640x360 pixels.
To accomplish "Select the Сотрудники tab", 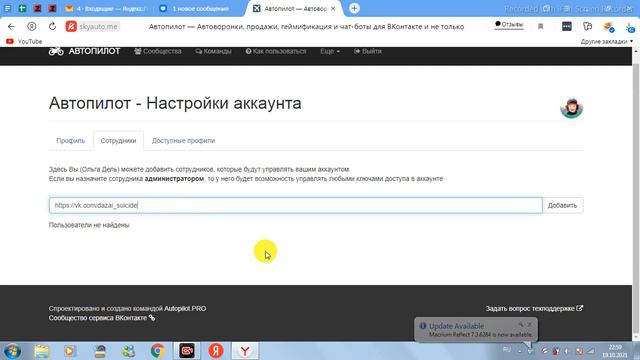I will pos(118,140).
